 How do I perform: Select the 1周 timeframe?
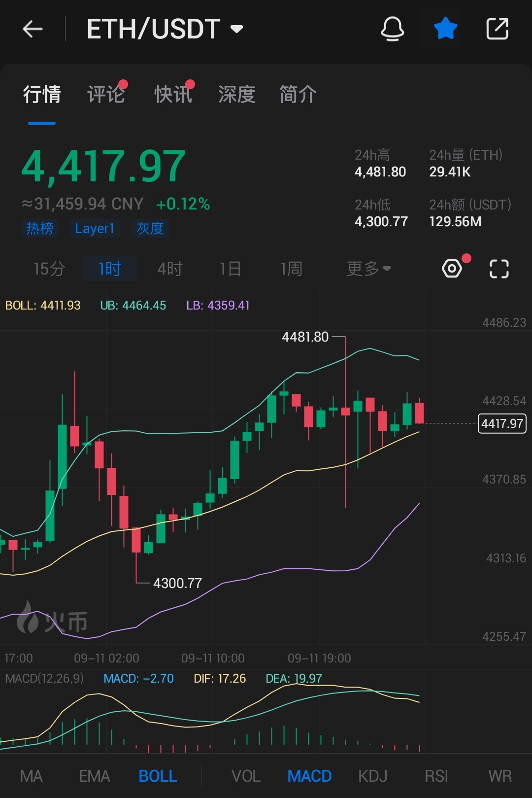click(x=291, y=269)
